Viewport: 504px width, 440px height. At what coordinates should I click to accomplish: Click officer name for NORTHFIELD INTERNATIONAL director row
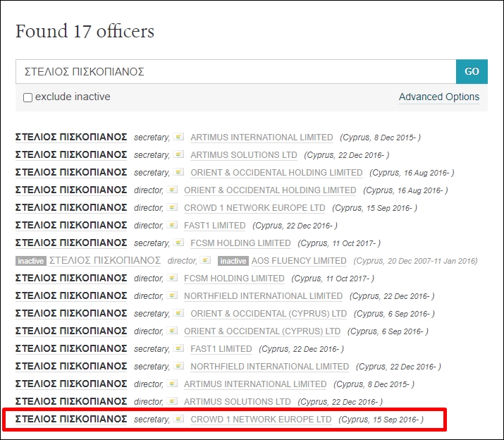tap(71, 296)
